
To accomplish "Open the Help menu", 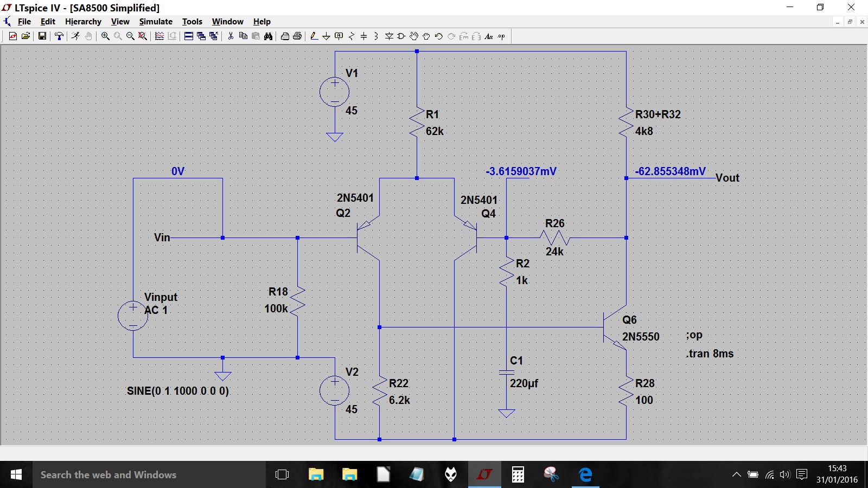I will [261, 22].
